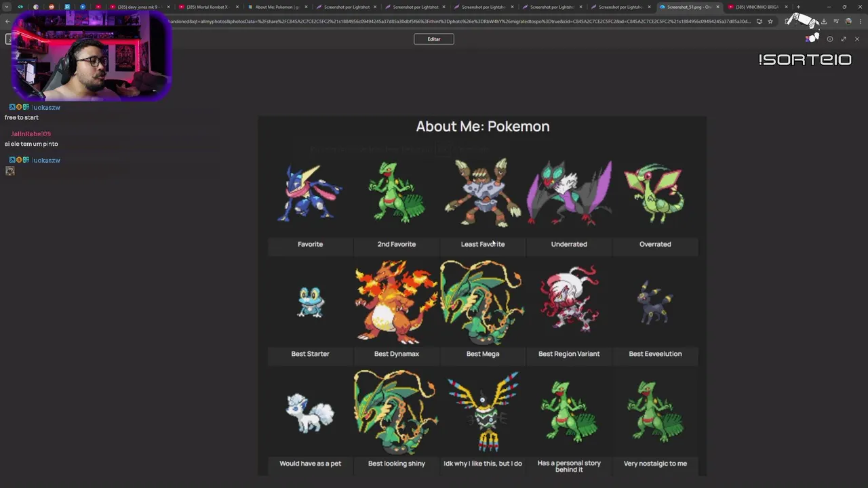The image size is (868, 488).
Task: Close the Screenshot_51.png tab
Action: (x=718, y=7)
